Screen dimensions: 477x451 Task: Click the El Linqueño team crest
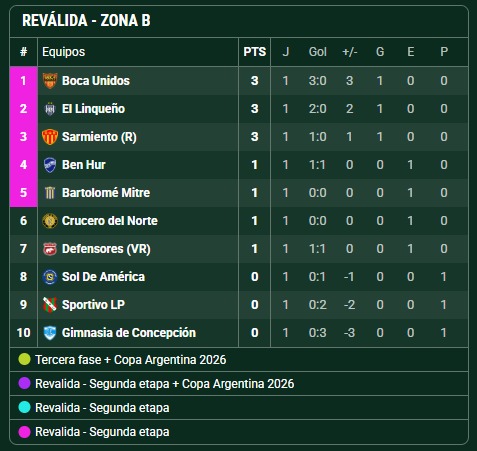tap(50, 109)
